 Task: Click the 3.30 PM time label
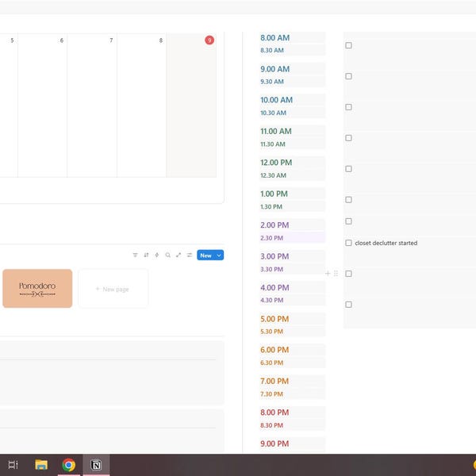[x=271, y=269]
